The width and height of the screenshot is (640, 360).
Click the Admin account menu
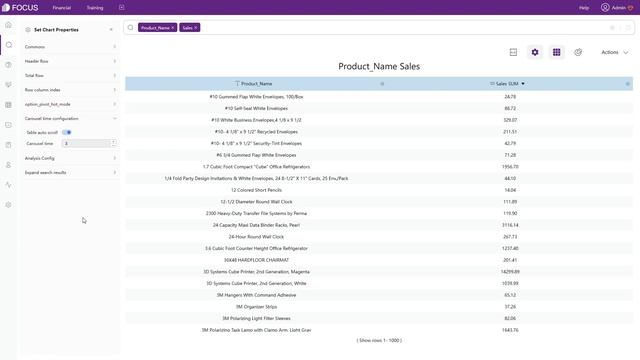coord(617,7)
